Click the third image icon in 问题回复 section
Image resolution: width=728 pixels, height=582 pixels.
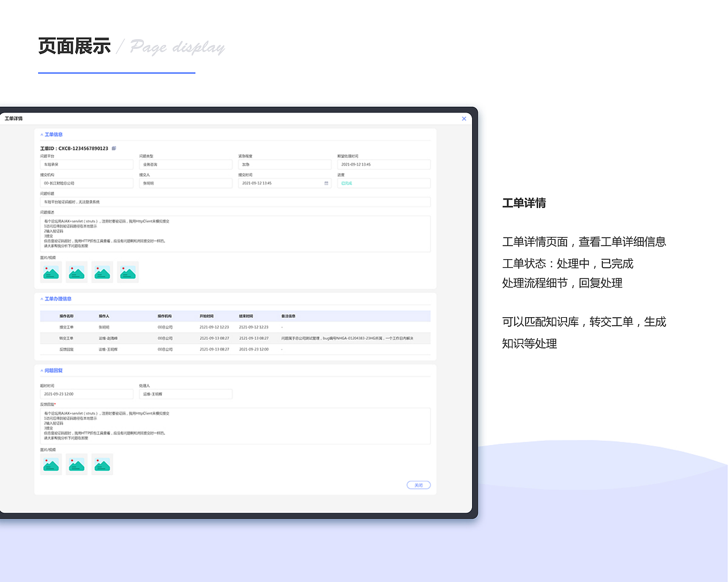point(102,464)
